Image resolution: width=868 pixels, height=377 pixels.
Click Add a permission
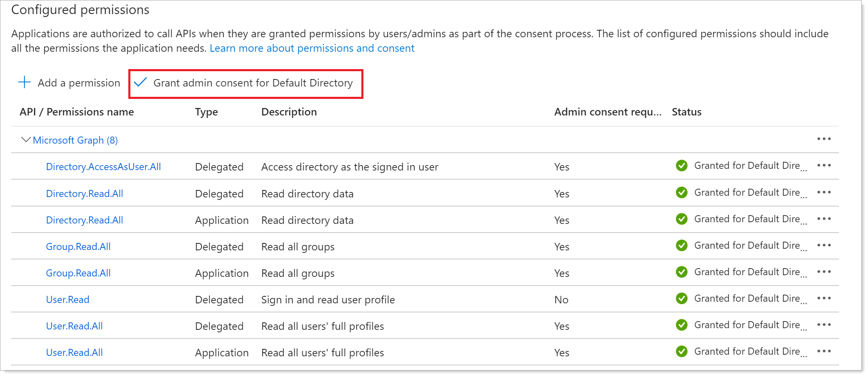(x=69, y=83)
